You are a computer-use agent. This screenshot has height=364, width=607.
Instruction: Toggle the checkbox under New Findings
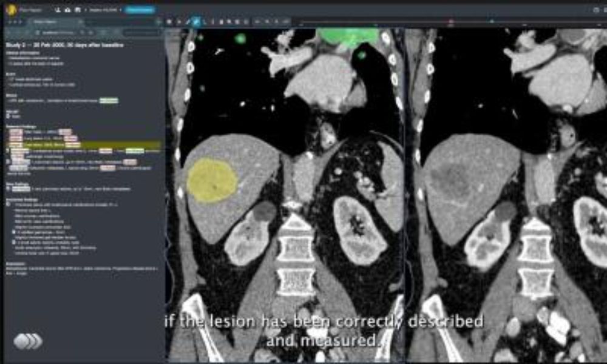8,189
